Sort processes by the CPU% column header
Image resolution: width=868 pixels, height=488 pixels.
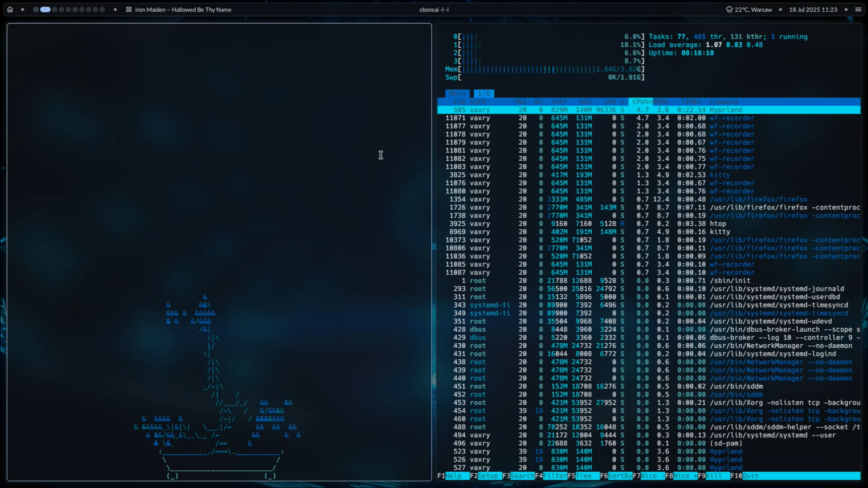coord(640,102)
